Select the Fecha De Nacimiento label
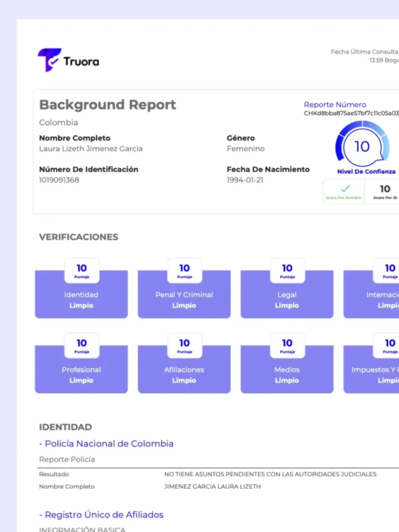 [x=268, y=169]
